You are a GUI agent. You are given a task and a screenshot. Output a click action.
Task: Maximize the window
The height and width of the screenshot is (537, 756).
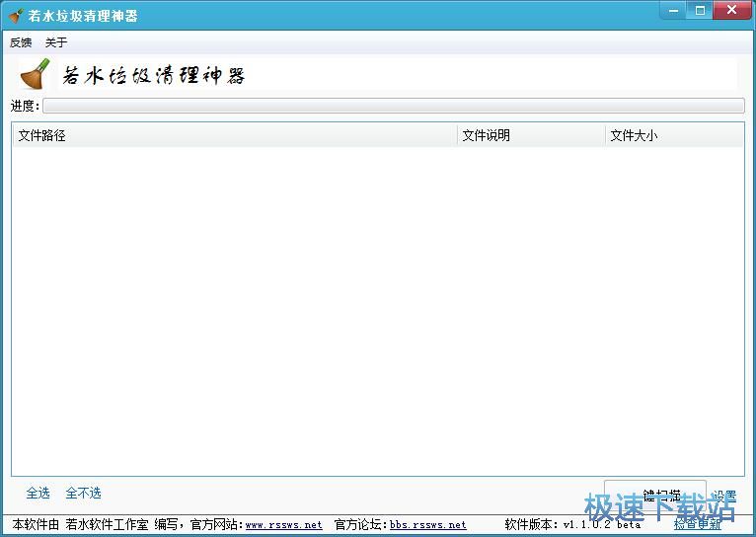coord(700,10)
